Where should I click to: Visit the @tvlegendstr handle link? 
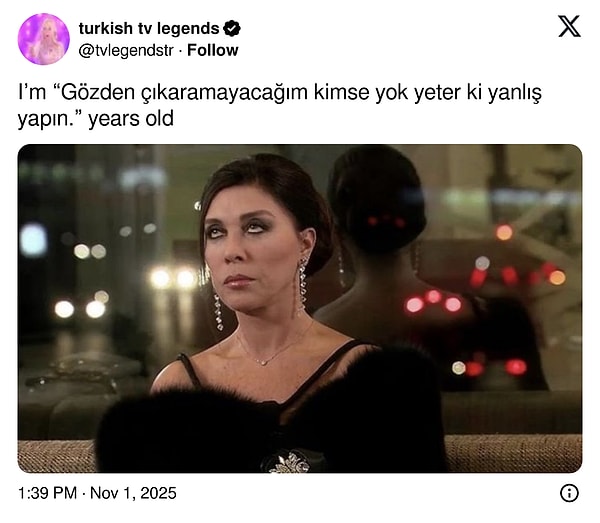point(126,51)
